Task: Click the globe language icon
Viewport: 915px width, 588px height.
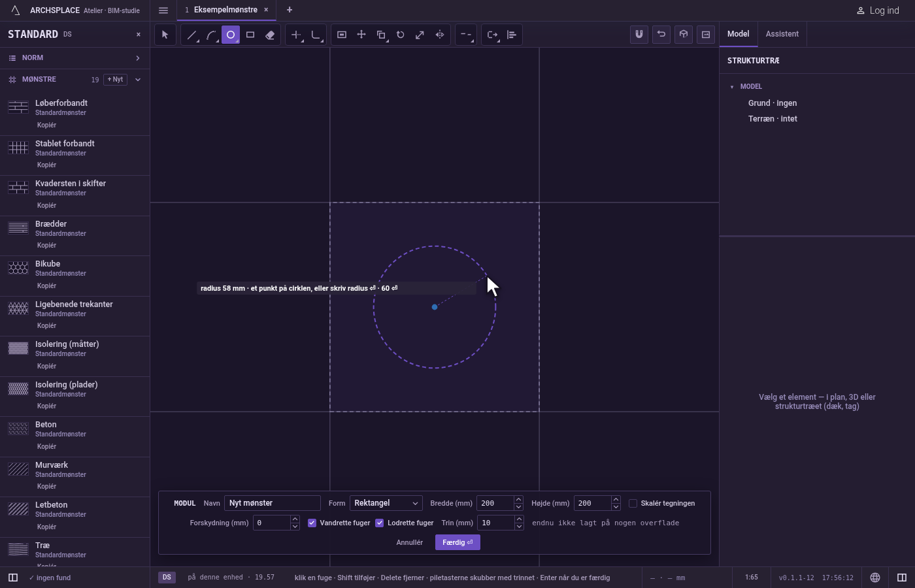Action: click(x=875, y=578)
